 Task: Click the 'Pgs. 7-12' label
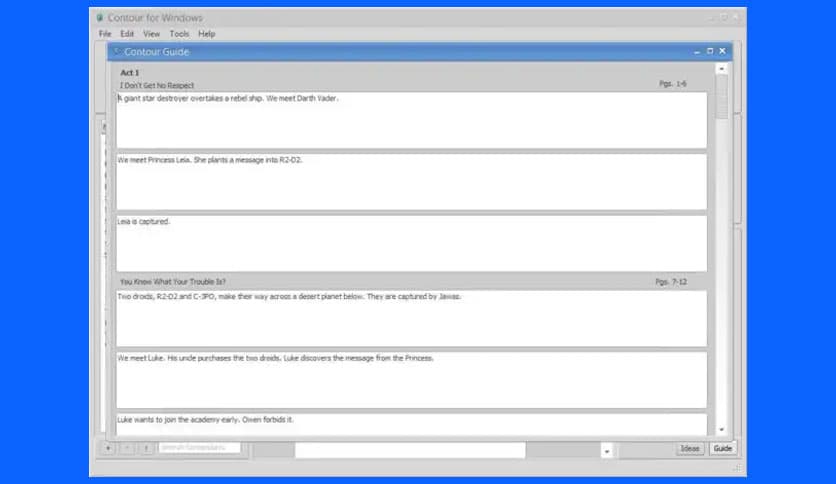tap(671, 281)
